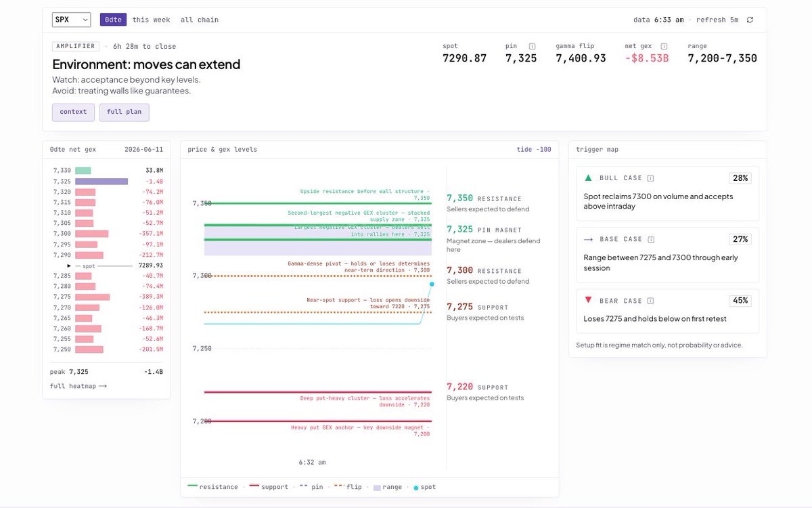Viewport: 812px width, 508px height.
Task: Click the red bear case down triangle
Action: coord(588,300)
